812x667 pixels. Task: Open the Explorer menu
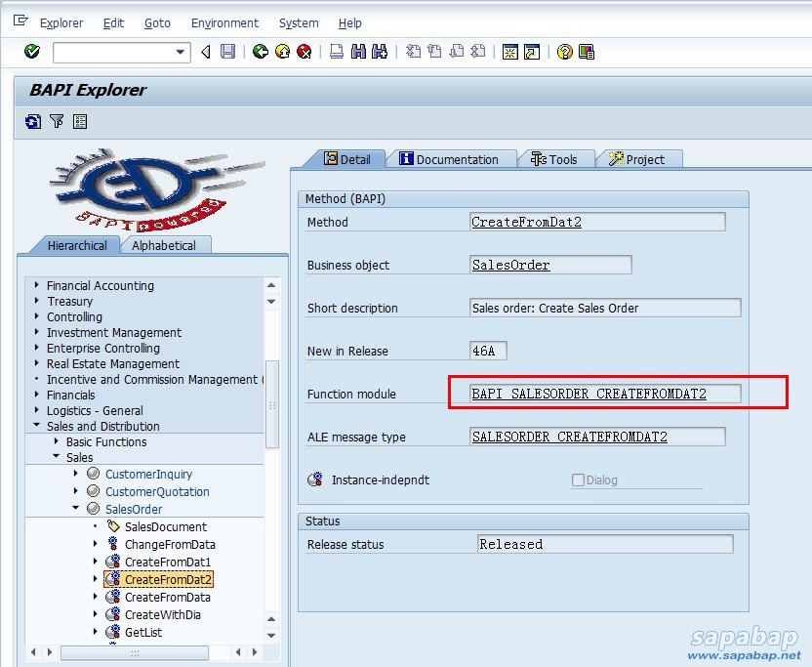61,23
